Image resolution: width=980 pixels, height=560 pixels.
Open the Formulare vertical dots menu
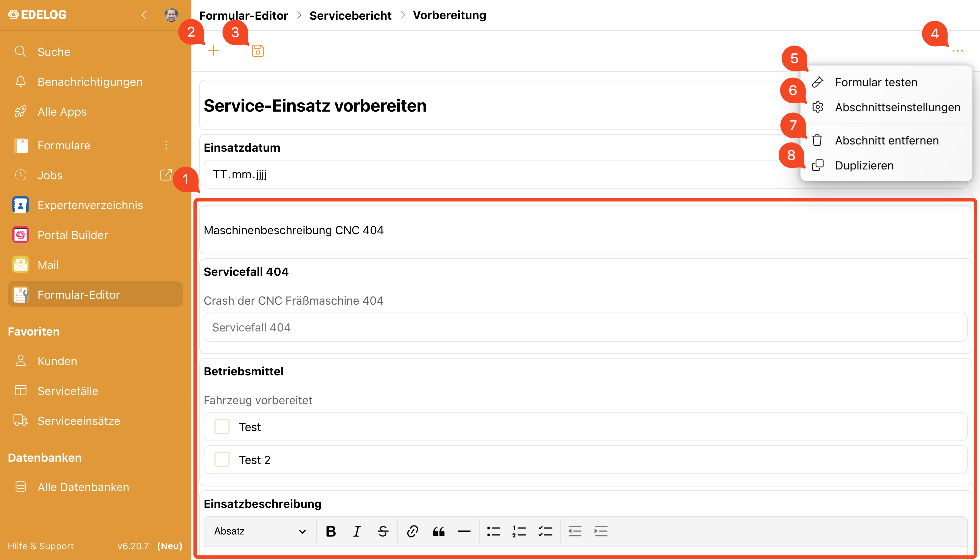click(x=166, y=145)
